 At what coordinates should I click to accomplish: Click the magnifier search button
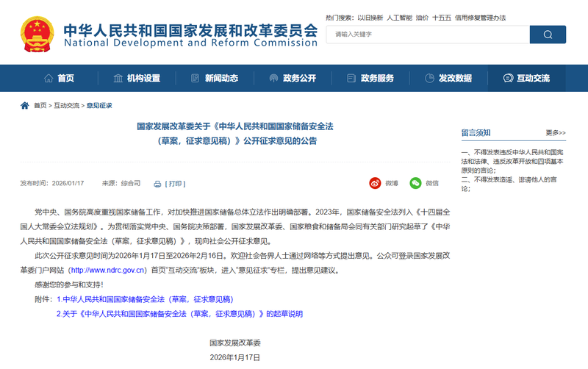pos(548,35)
